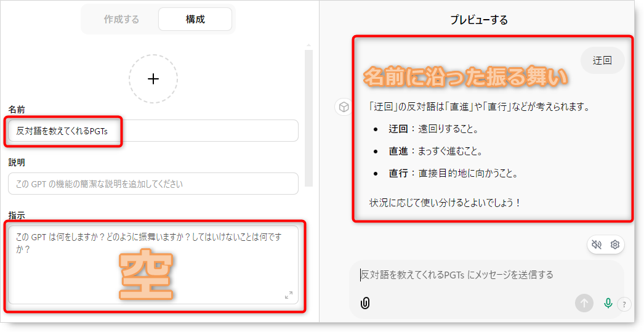644x332 pixels.
Task: Toggle the muted speaker icon in preview
Action: [597, 245]
